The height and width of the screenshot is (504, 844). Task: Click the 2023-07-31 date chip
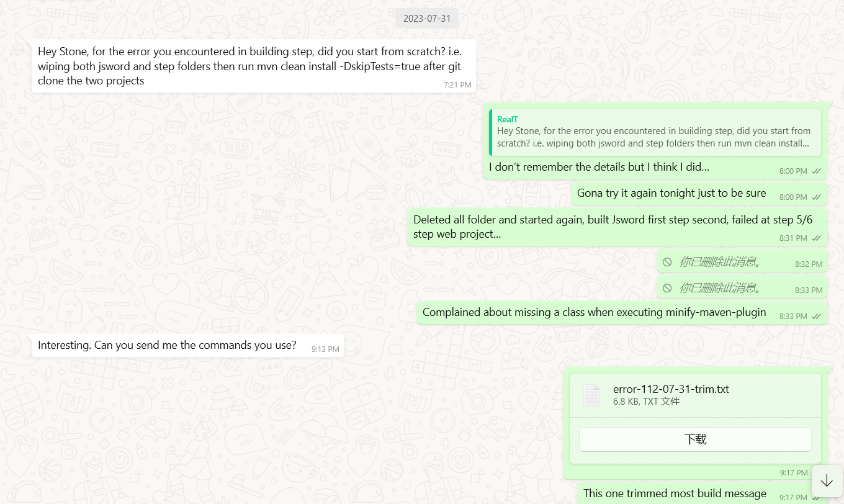coord(427,18)
